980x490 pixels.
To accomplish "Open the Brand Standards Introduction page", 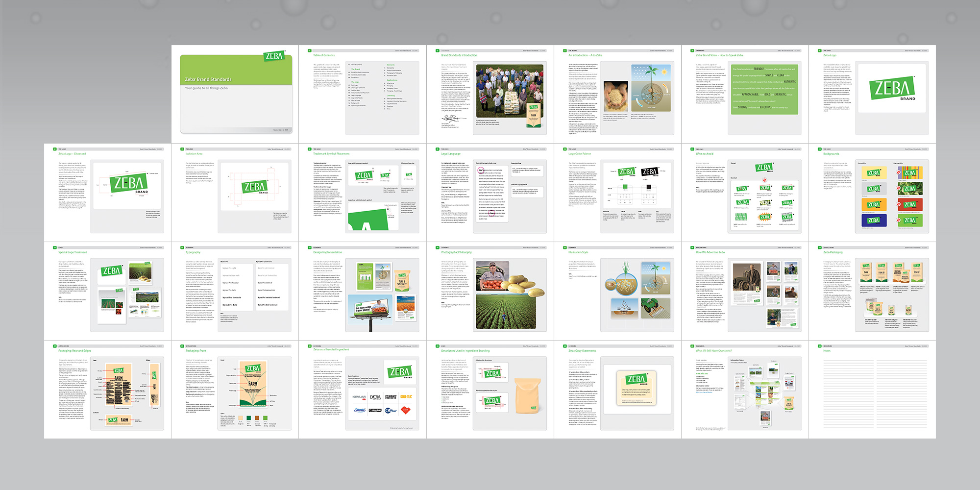I will coord(490,94).
